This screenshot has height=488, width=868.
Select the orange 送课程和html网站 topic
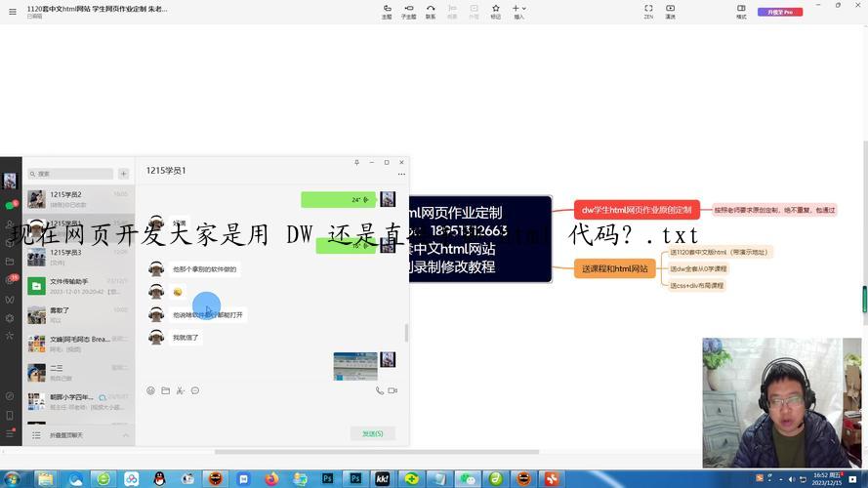point(614,269)
